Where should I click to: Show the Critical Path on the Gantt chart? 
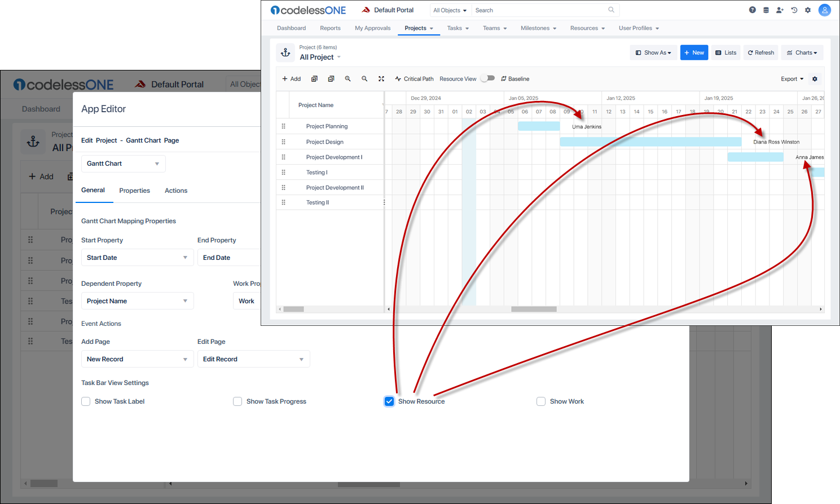[x=415, y=79]
